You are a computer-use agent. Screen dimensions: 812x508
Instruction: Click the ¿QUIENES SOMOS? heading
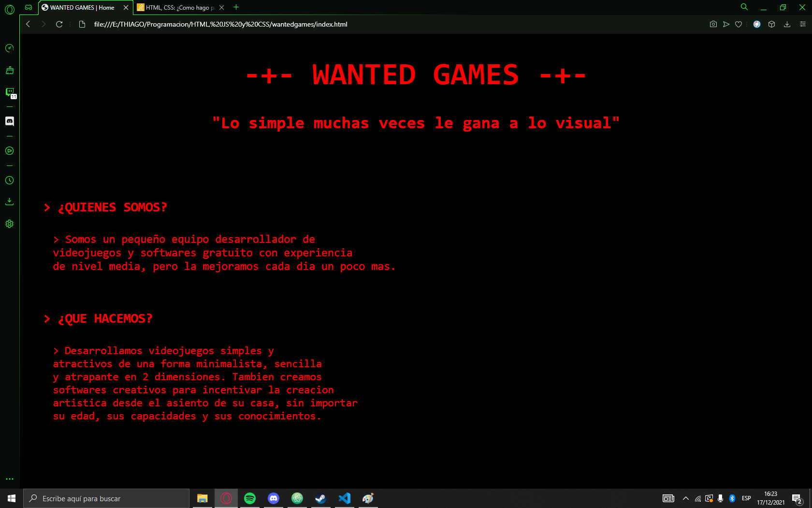coord(105,208)
